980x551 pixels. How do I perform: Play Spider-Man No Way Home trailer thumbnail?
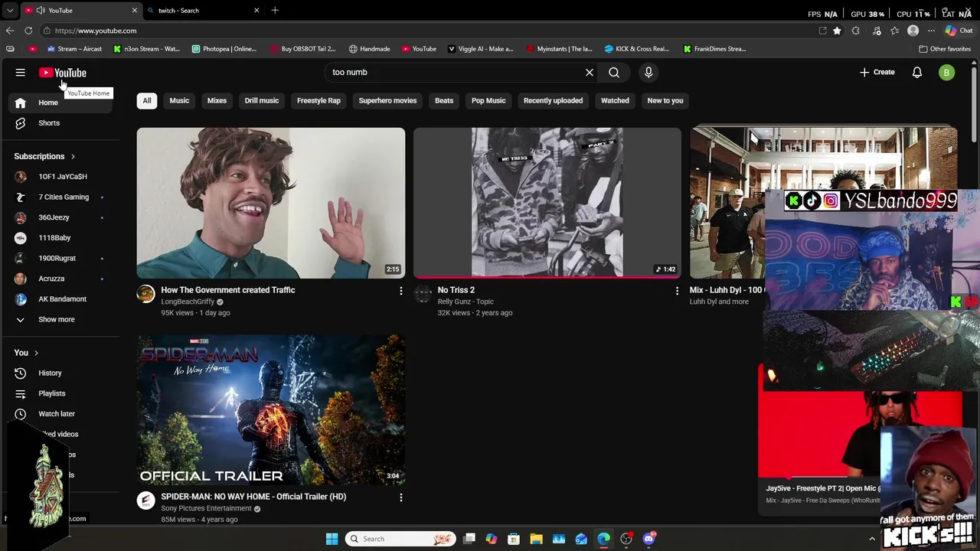pyautogui.click(x=271, y=409)
